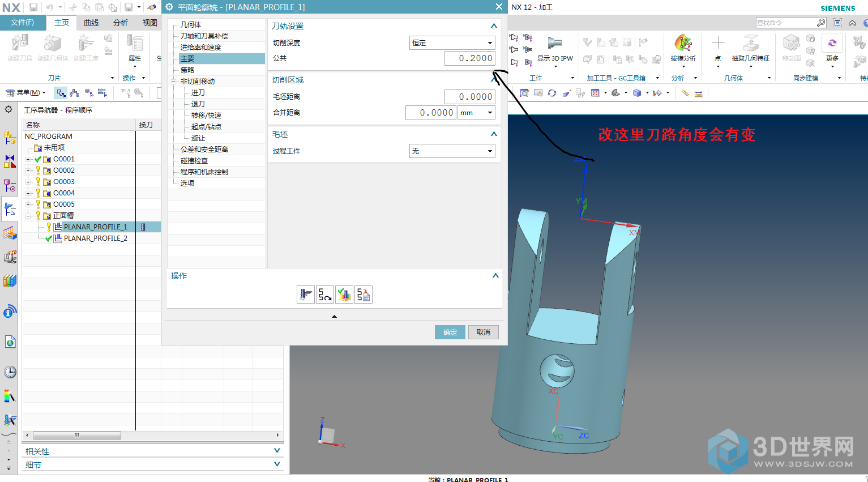
Task: Click the 合并距离 value field
Action: click(431, 113)
